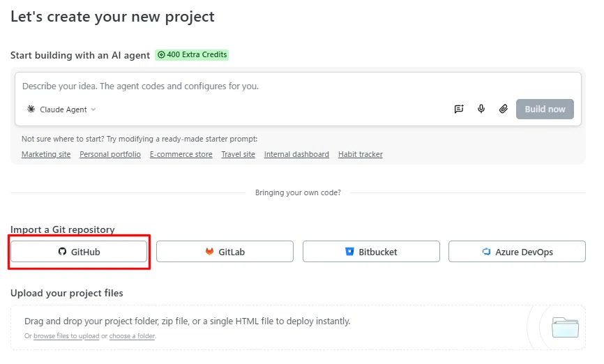Click the paperclip attach file icon
Viewport: 604px width, 364px height.
[503, 109]
